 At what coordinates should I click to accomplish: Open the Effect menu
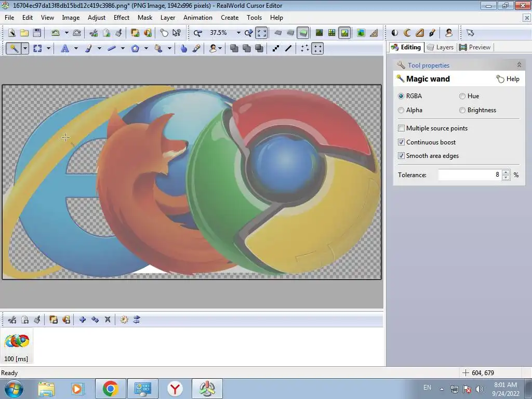tap(122, 18)
